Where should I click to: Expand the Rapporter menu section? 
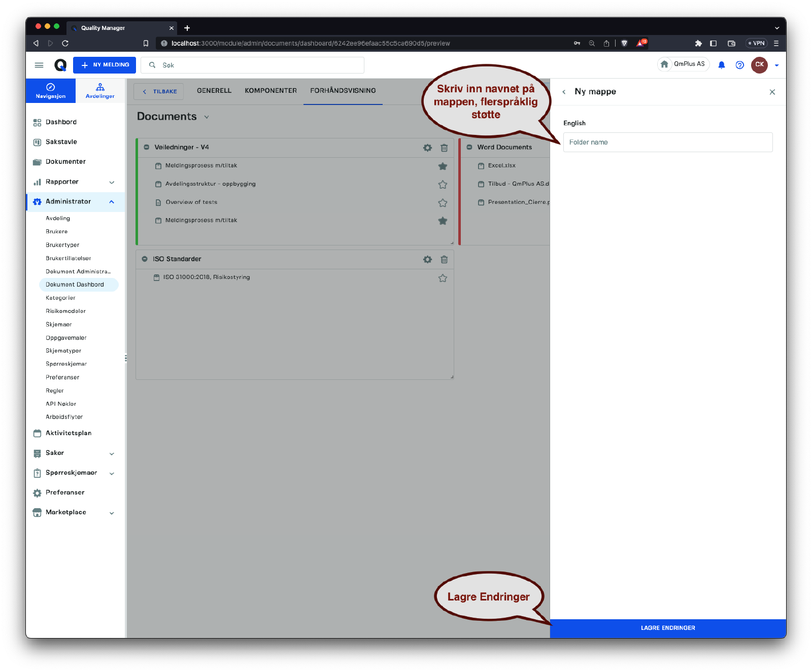[x=112, y=182]
